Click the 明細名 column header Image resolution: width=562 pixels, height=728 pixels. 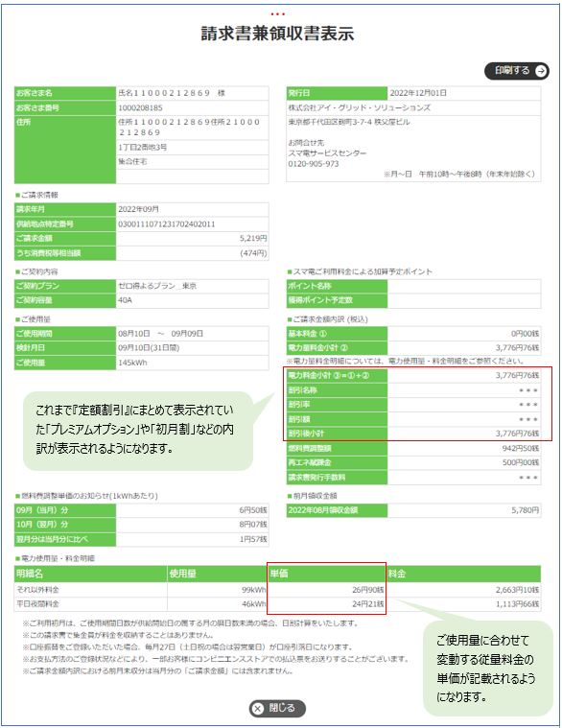(x=90, y=574)
